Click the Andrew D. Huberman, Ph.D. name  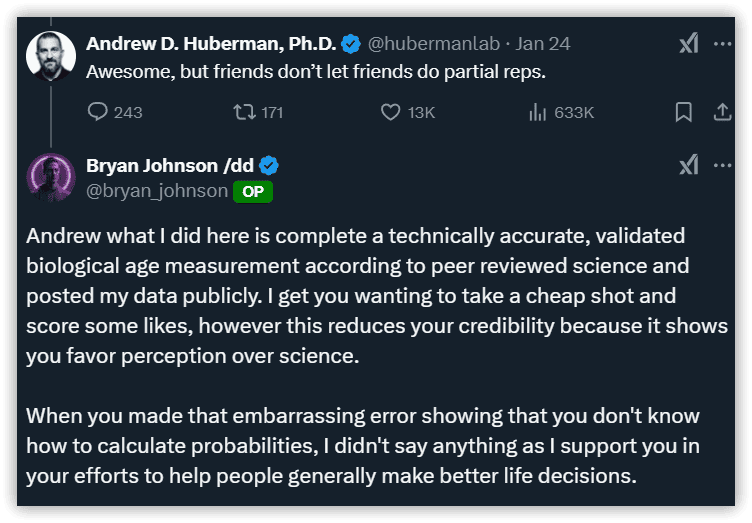[x=211, y=44]
